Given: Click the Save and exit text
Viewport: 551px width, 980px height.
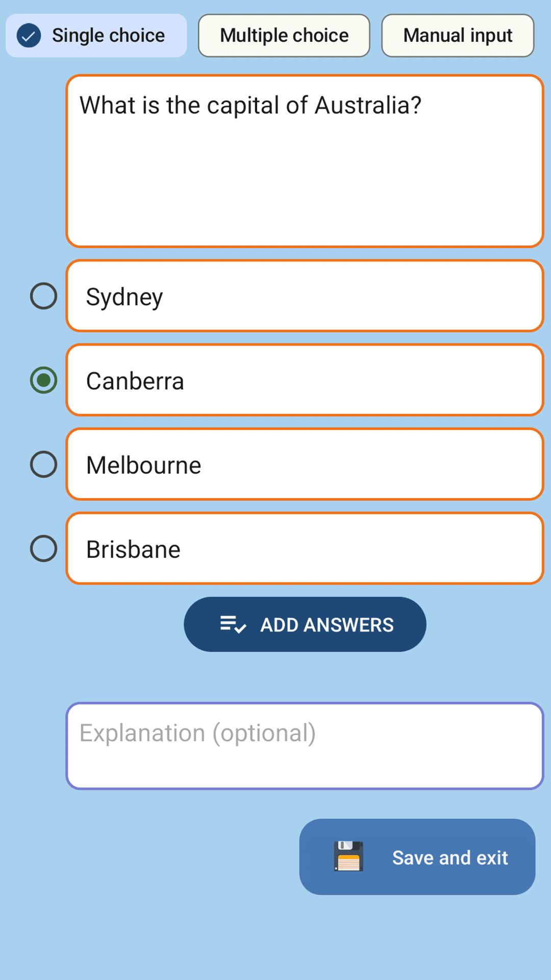Looking at the screenshot, I should [x=449, y=857].
